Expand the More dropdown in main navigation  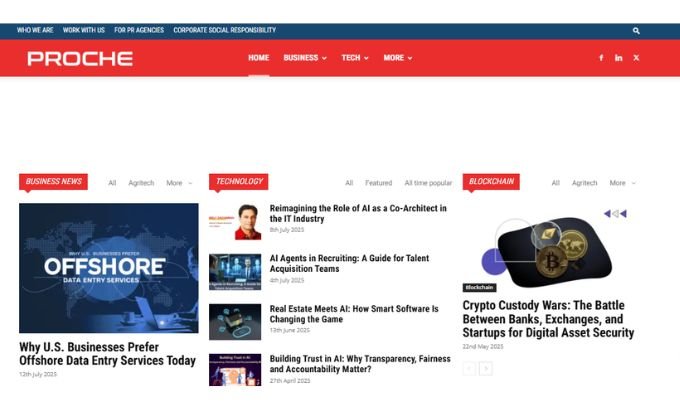[397, 58]
